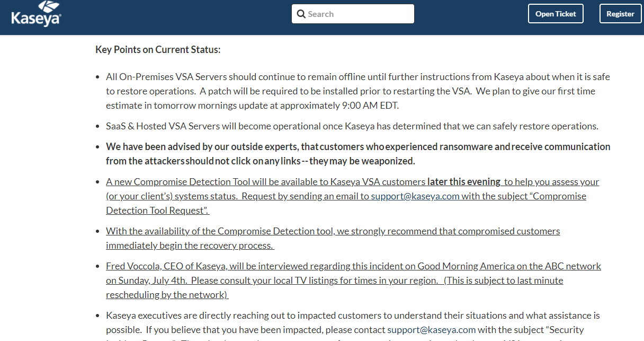The image size is (644, 341).
Task: Click the Register button
Action: tap(620, 14)
